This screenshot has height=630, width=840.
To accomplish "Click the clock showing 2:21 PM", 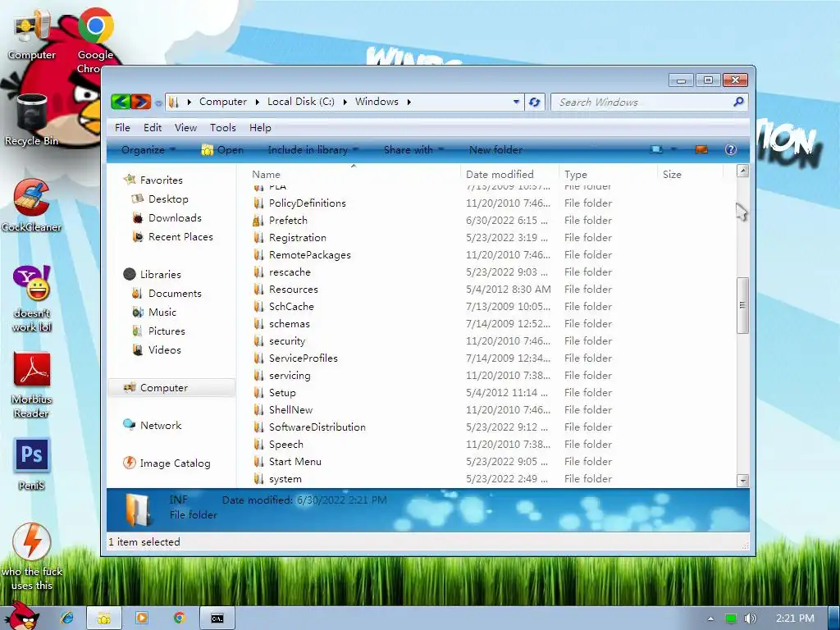I will pos(795,619).
